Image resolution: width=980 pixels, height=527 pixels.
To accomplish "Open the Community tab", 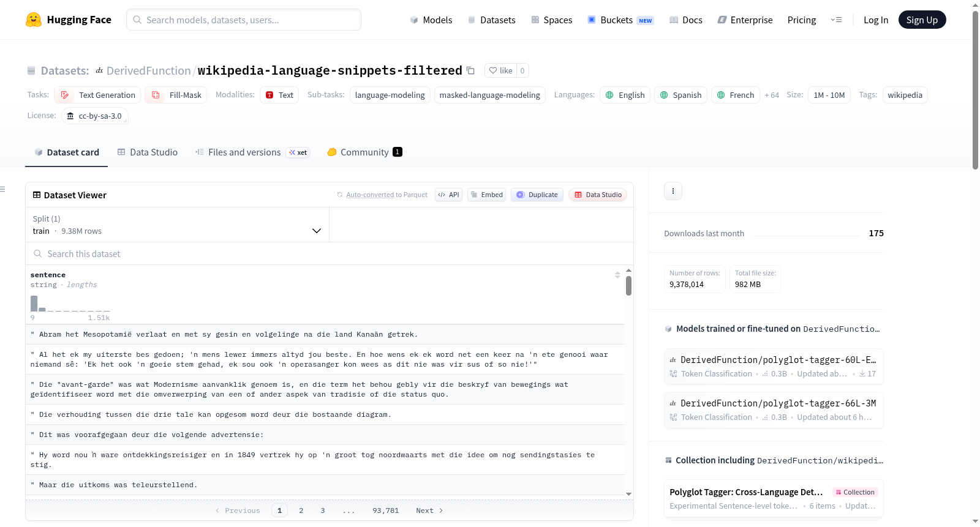I will point(364,152).
